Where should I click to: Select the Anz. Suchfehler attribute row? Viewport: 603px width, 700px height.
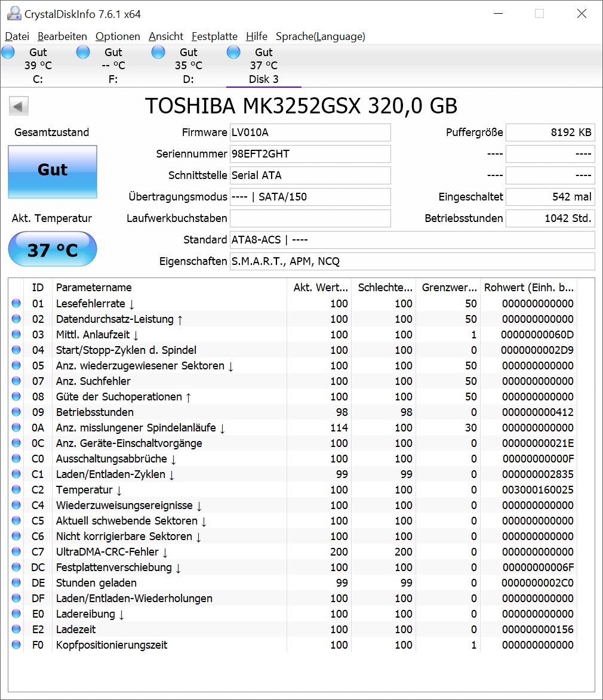pos(179,381)
